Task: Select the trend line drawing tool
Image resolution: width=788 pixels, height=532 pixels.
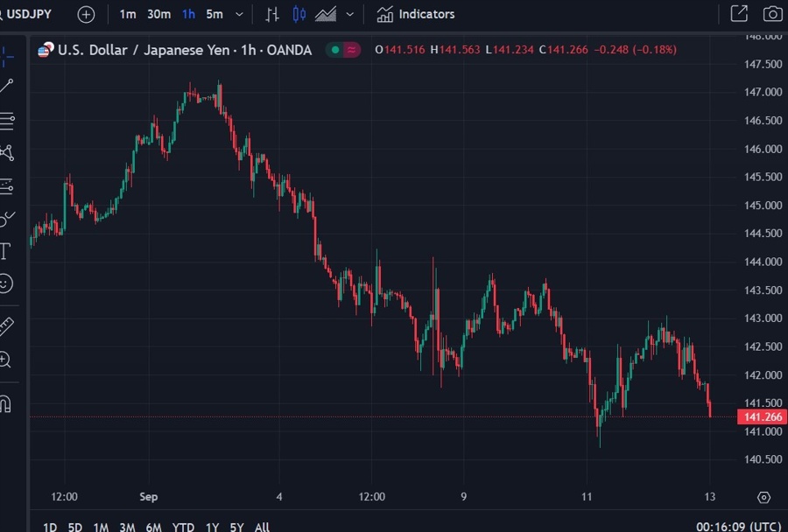Action: [7, 86]
